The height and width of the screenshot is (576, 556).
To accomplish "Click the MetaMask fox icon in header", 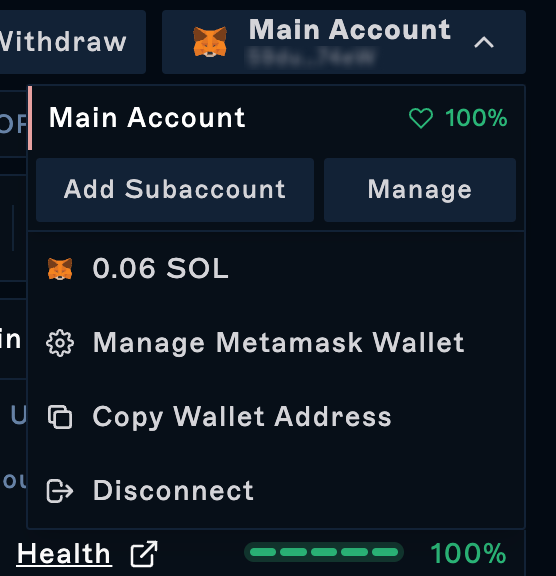I will (x=210, y=42).
